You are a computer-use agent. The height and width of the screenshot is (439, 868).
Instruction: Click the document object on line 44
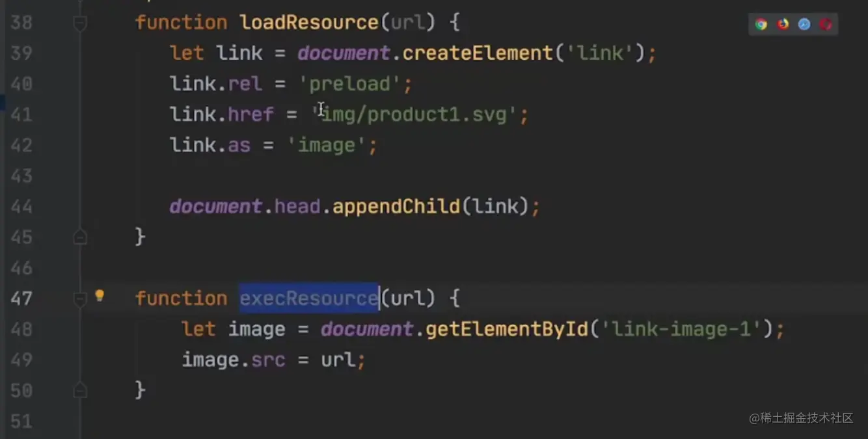[215, 207]
